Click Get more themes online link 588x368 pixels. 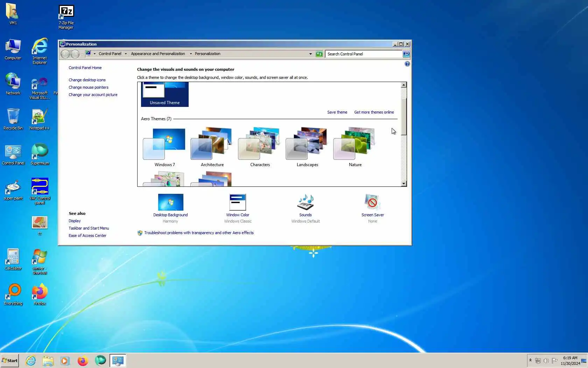pyautogui.click(x=374, y=112)
